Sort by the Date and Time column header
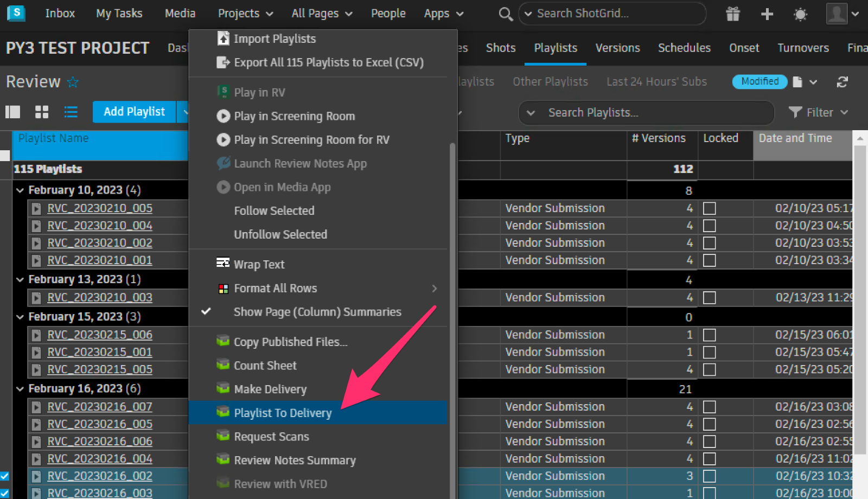Image resolution: width=868 pixels, height=499 pixels. [802, 145]
